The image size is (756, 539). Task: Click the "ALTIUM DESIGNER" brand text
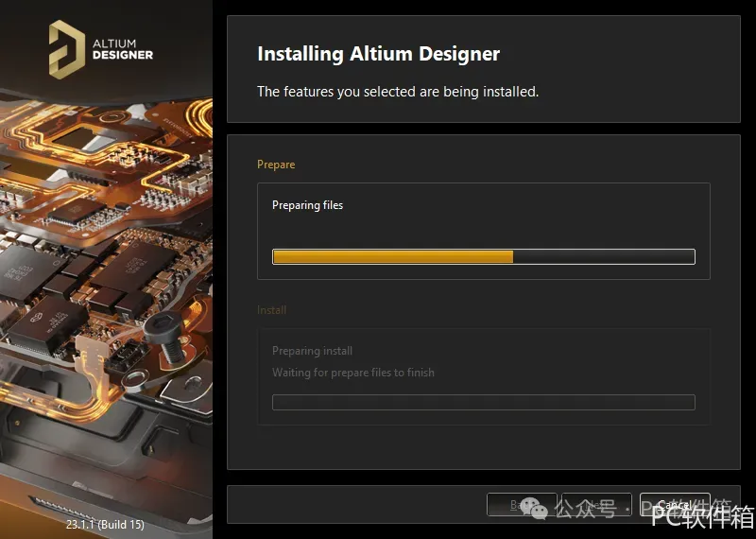tap(123, 50)
